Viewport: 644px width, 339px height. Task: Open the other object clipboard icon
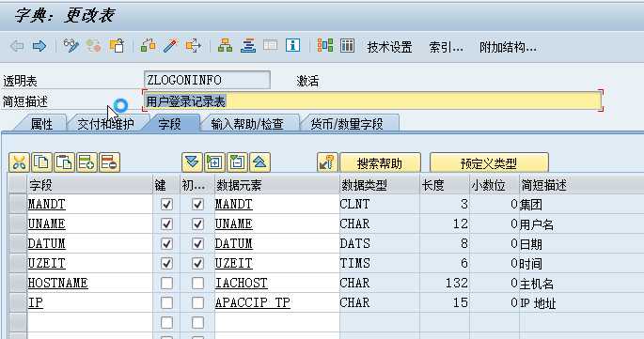[117, 46]
